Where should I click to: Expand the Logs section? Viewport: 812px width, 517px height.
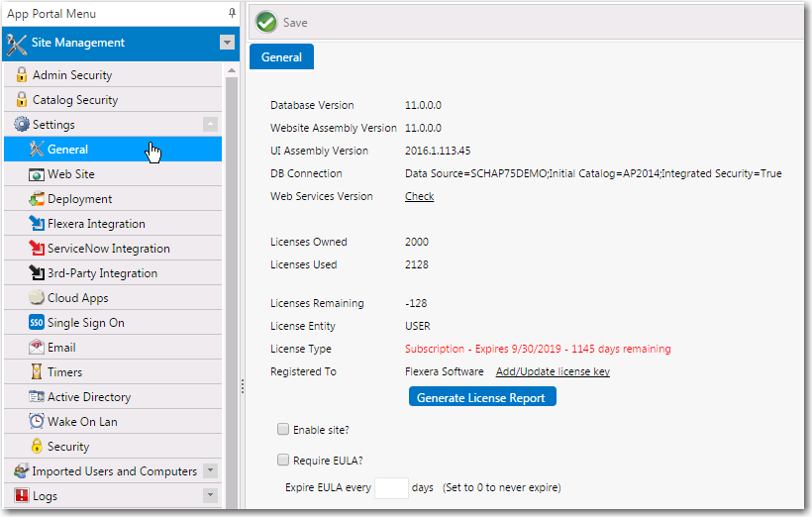coord(210,495)
